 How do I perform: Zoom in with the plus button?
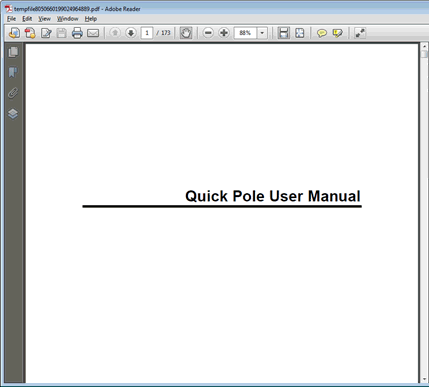pos(224,33)
